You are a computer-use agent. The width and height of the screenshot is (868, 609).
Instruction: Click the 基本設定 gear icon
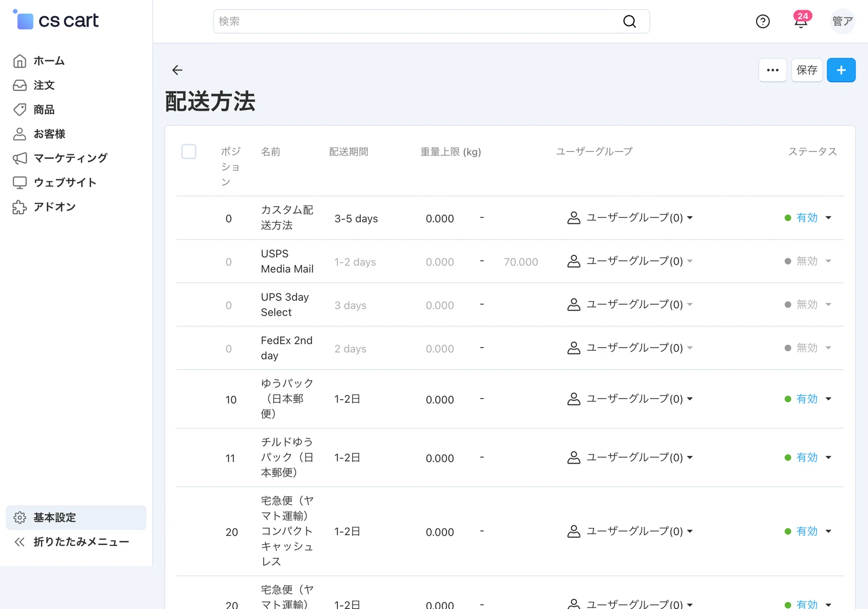coord(20,517)
